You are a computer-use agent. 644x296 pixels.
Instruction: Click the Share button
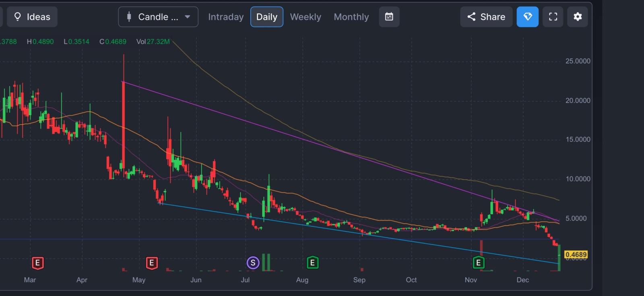486,17
